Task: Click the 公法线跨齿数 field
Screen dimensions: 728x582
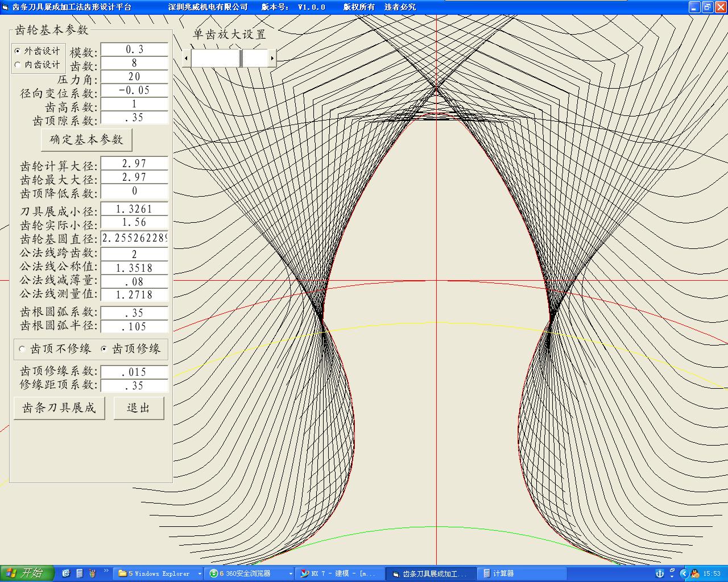Action: click(x=134, y=254)
